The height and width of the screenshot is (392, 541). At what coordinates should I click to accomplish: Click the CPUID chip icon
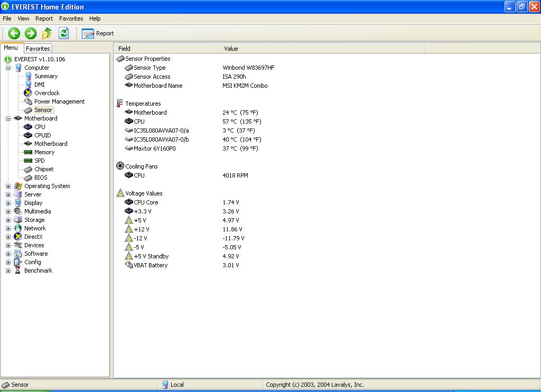coord(28,135)
